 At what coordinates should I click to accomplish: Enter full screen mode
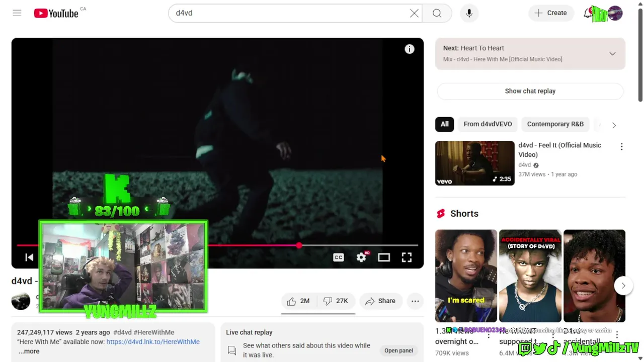[407, 257]
